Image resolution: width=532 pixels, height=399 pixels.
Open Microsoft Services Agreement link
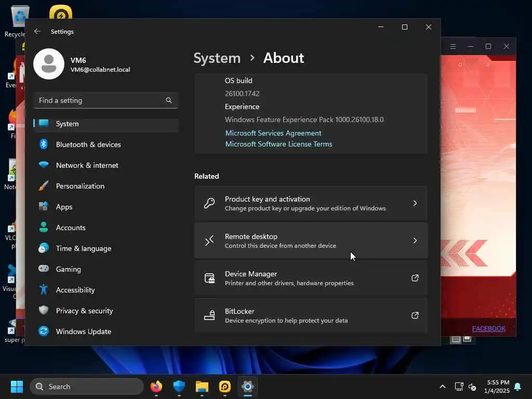tap(273, 133)
